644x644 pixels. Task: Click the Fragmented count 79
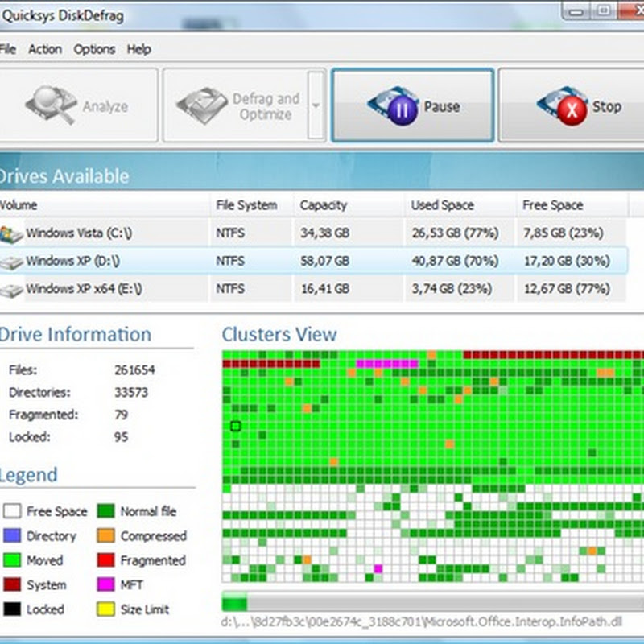tap(122, 415)
